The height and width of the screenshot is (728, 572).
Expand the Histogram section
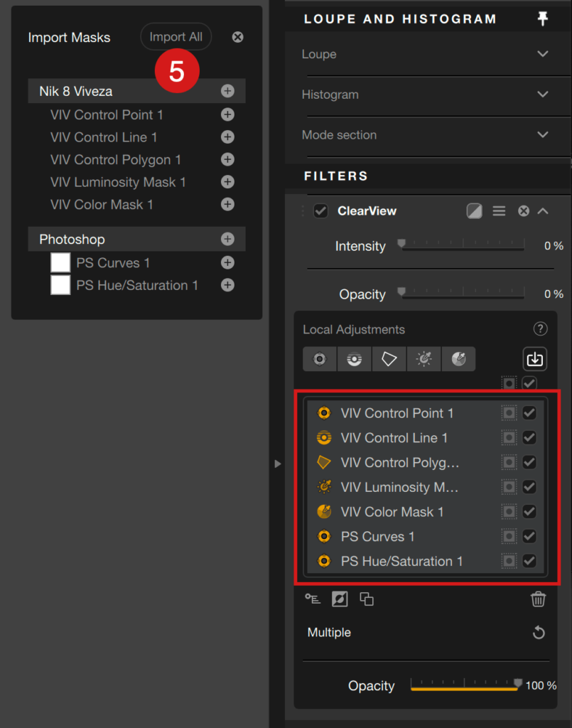[543, 95]
